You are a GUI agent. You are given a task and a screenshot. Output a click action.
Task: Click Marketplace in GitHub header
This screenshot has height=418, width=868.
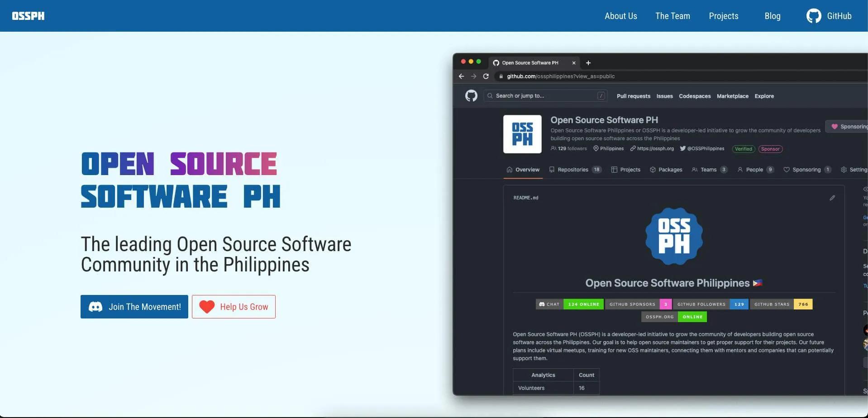pos(732,96)
